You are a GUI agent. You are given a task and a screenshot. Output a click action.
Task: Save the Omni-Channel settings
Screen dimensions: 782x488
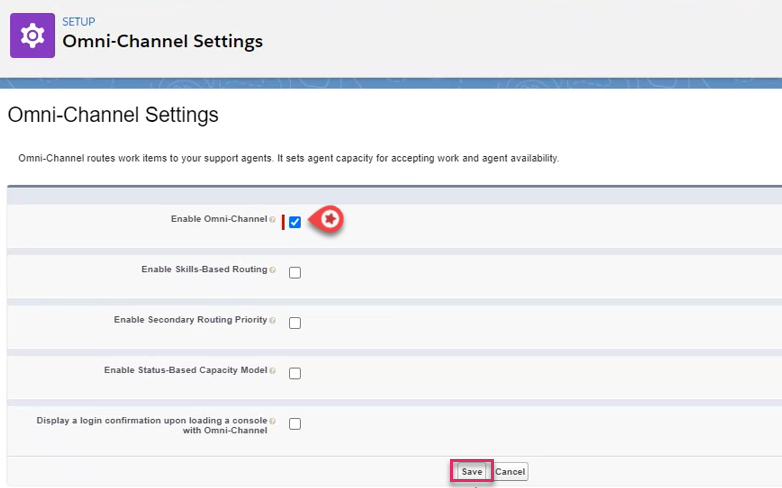472,471
